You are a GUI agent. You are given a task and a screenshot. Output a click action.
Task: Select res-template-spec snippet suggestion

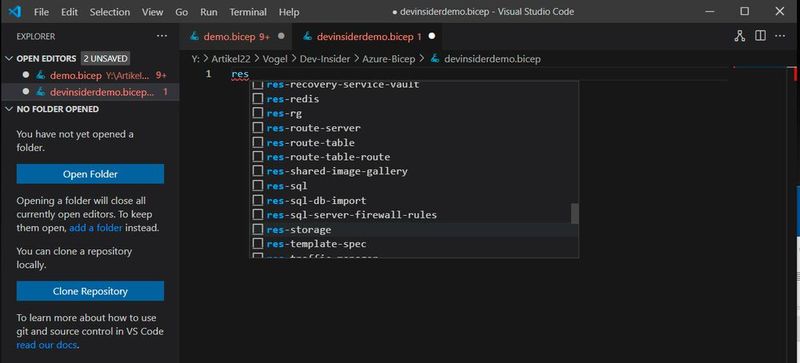[x=414, y=245]
